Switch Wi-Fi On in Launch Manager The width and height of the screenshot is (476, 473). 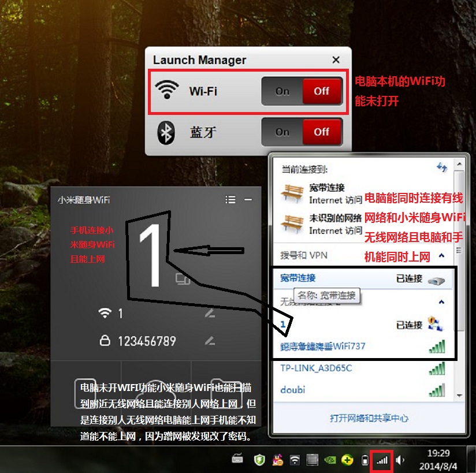pyautogui.click(x=282, y=91)
